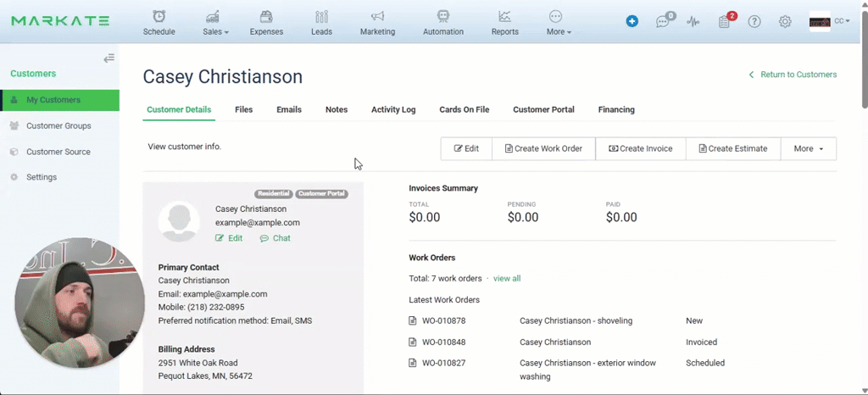Image resolution: width=868 pixels, height=395 pixels.
Task: Switch to the Financing tab
Action: coord(616,109)
